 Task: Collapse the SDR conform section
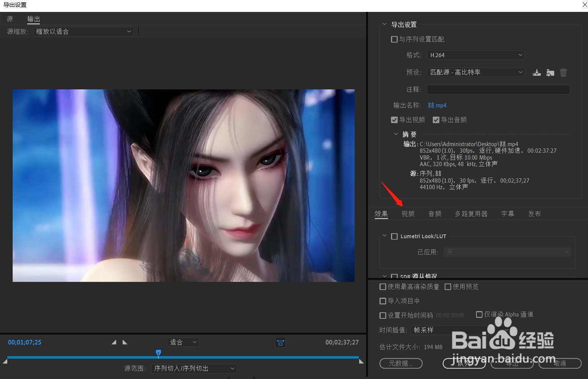384,276
